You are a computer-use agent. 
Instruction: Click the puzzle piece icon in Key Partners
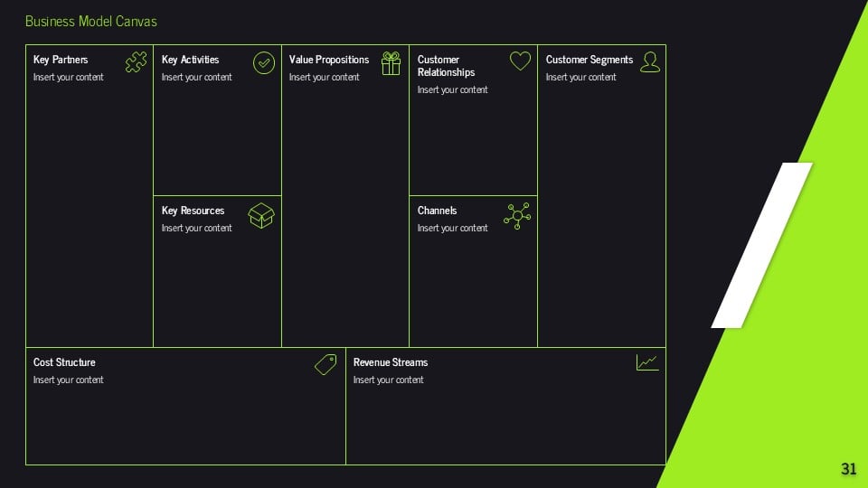tap(136, 61)
